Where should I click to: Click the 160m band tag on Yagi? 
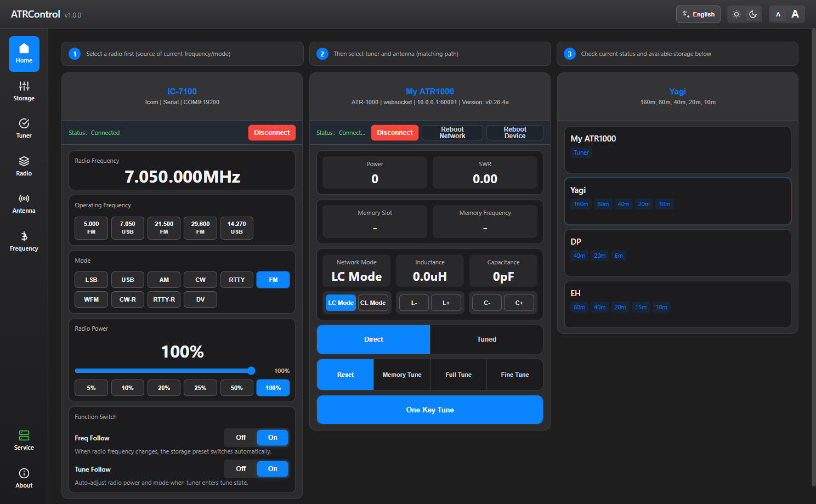tap(581, 204)
